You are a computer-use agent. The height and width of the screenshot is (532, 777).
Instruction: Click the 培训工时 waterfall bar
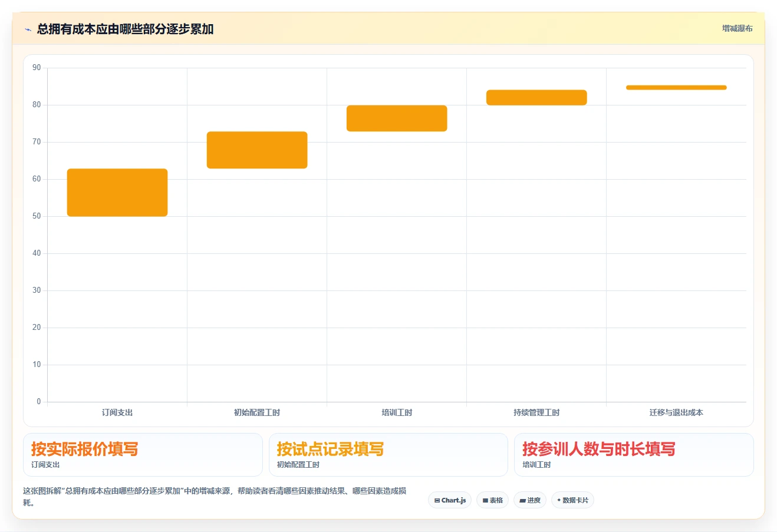click(x=397, y=118)
